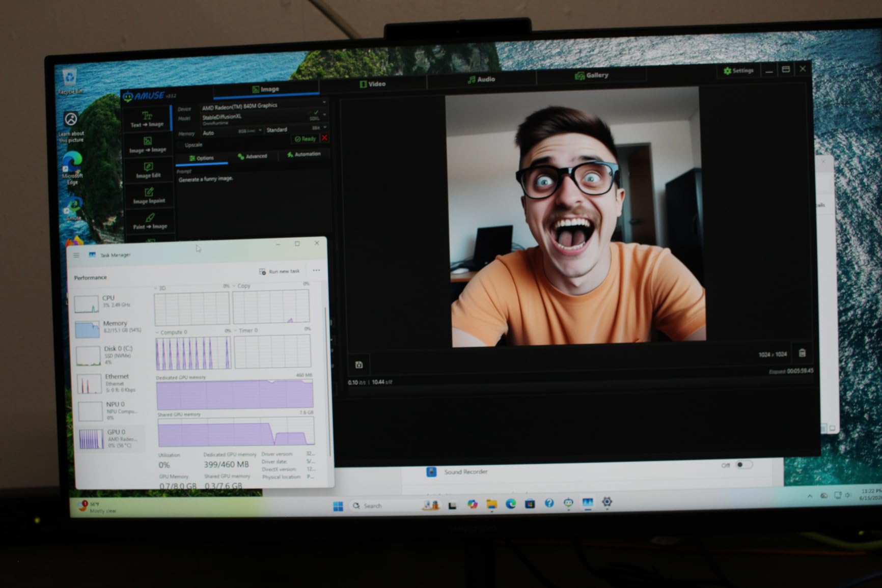The height and width of the screenshot is (588, 882).
Task: Open the Image Inpaint mode
Action: (149, 196)
